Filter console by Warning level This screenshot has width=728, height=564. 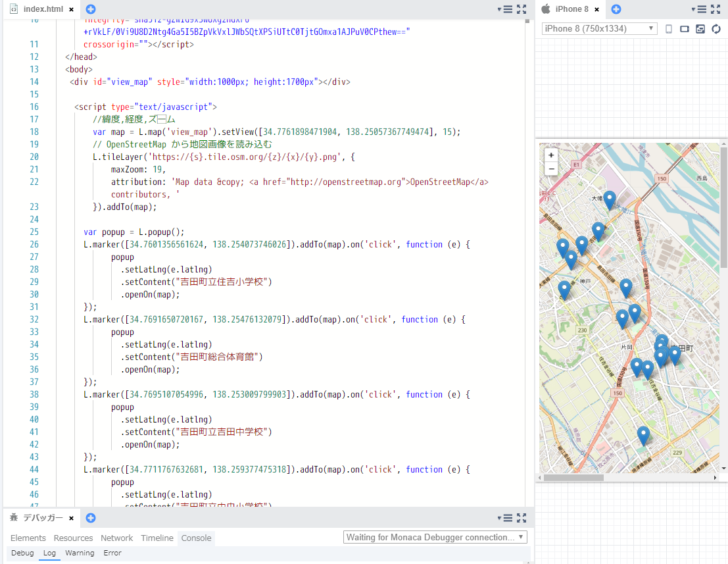(x=80, y=553)
